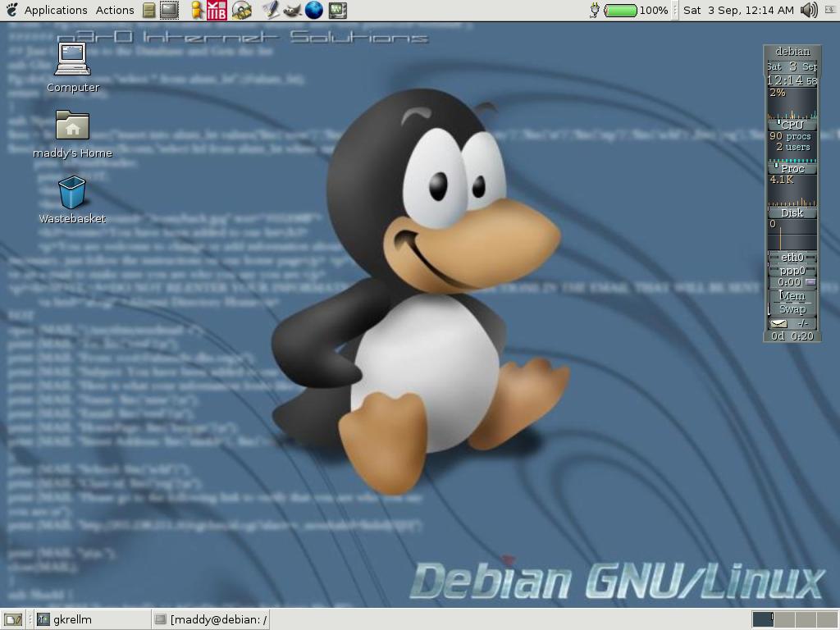840x630 pixels.
Task: Click the CPU usage chart showing 2%
Action: tap(792, 103)
